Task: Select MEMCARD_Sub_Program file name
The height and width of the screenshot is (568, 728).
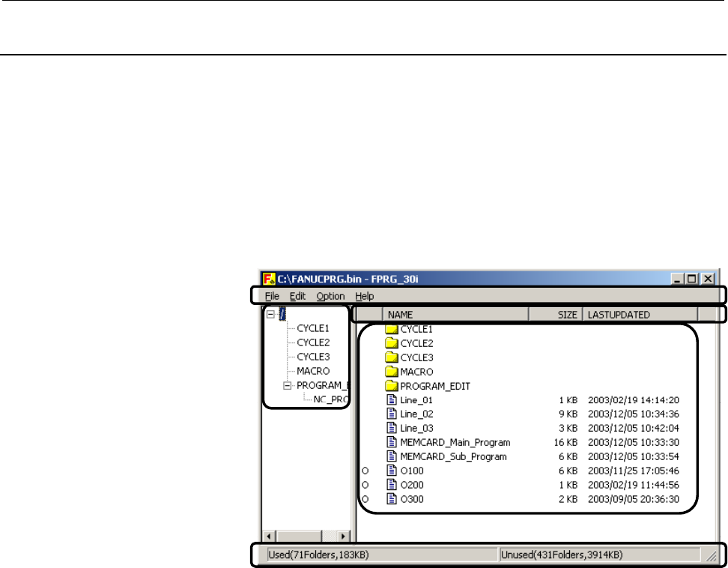Action: tap(453, 456)
